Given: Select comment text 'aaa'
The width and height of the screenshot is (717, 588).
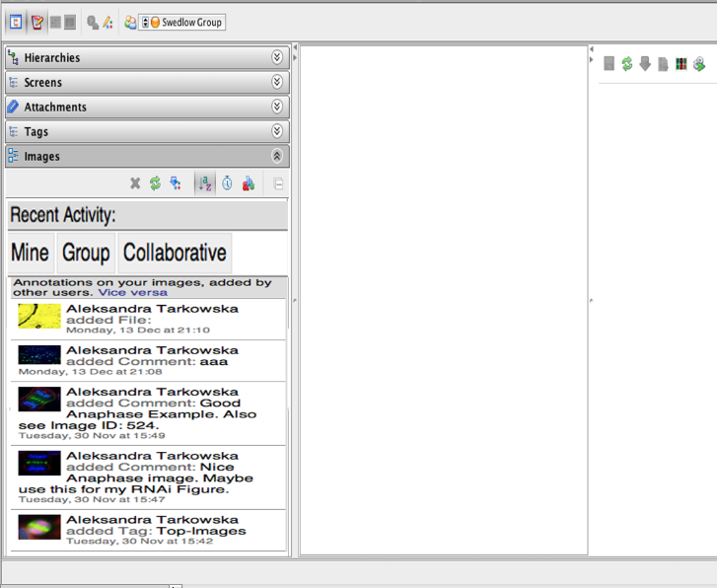Looking at the screenshot, I should click(x=214, y=361).
